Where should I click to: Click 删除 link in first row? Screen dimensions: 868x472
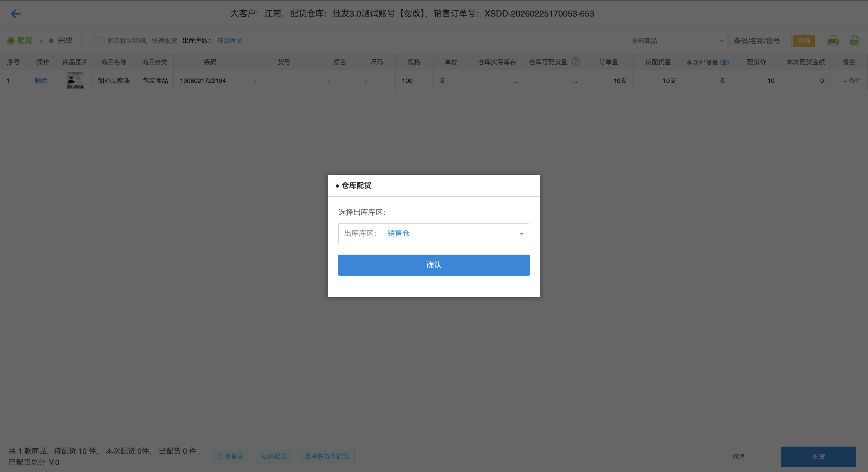41,81
